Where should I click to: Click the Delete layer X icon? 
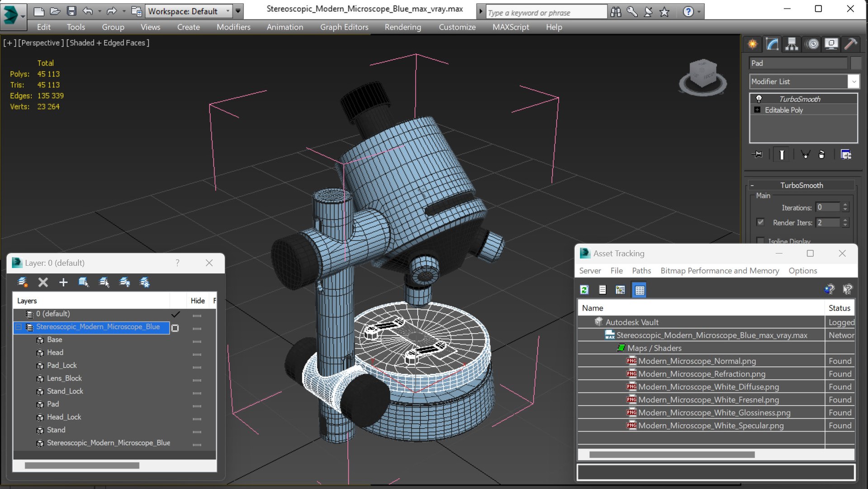point(43,283)
